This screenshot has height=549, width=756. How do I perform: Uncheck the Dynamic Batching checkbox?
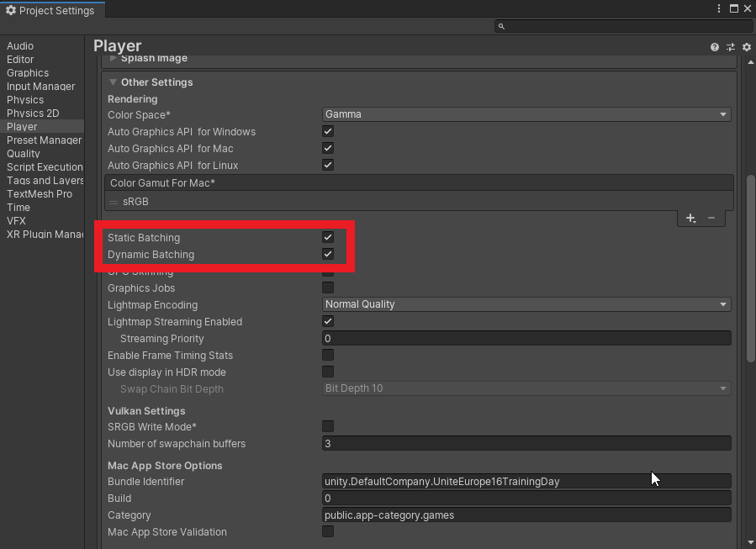point(328,254)
